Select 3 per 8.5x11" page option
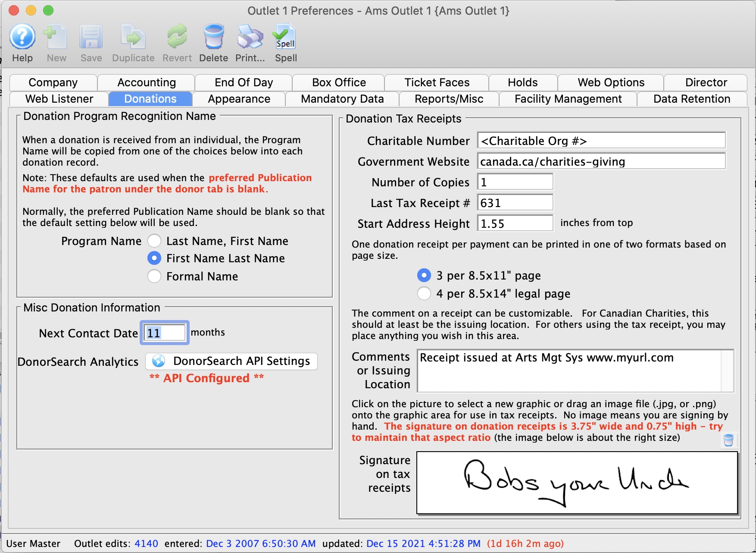 tap(424, 275)
